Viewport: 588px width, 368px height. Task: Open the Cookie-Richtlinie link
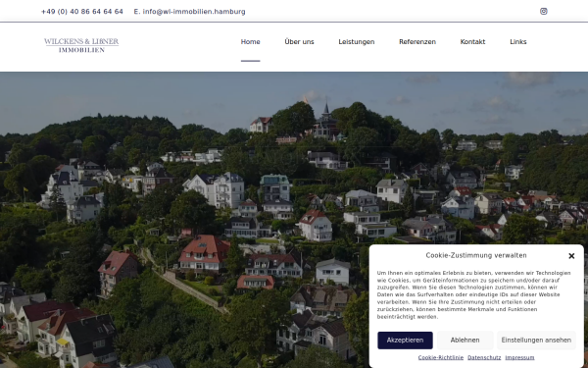click(x=441, y=357)
